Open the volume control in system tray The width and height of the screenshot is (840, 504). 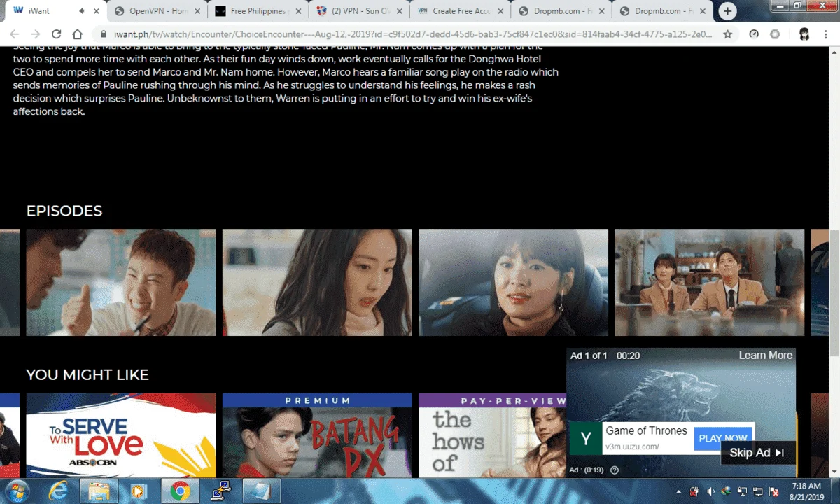[710, 492]
